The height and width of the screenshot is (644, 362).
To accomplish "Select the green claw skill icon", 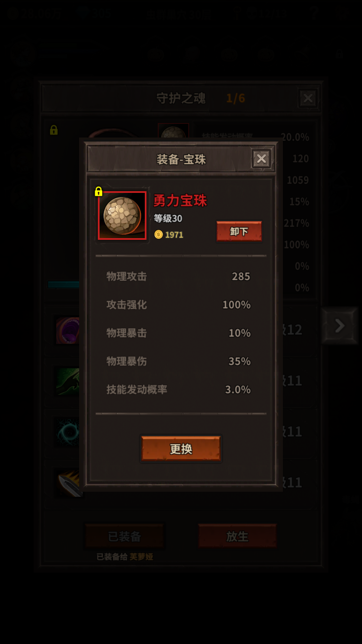I will 68,381.
